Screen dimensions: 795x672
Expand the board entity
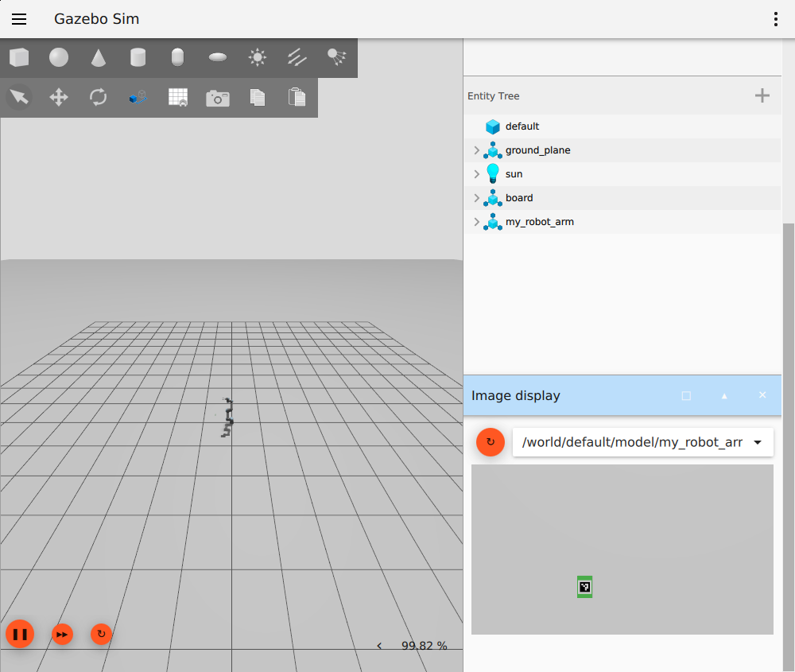pos(476,198)
